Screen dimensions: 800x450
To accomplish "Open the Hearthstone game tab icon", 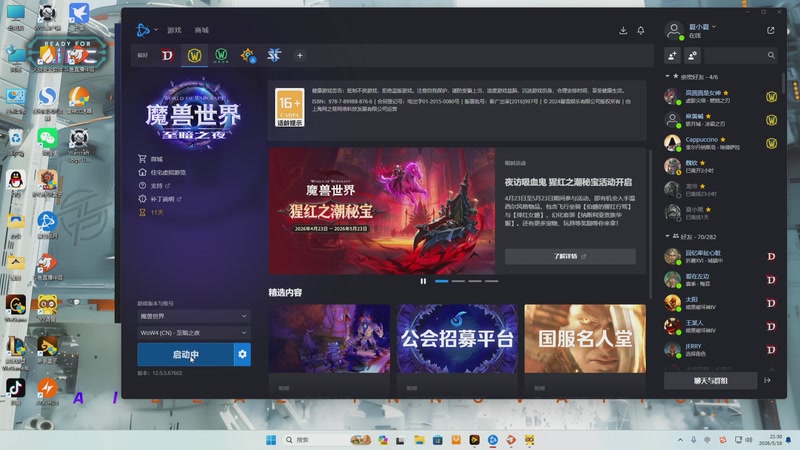I will (x=248, y=55).
